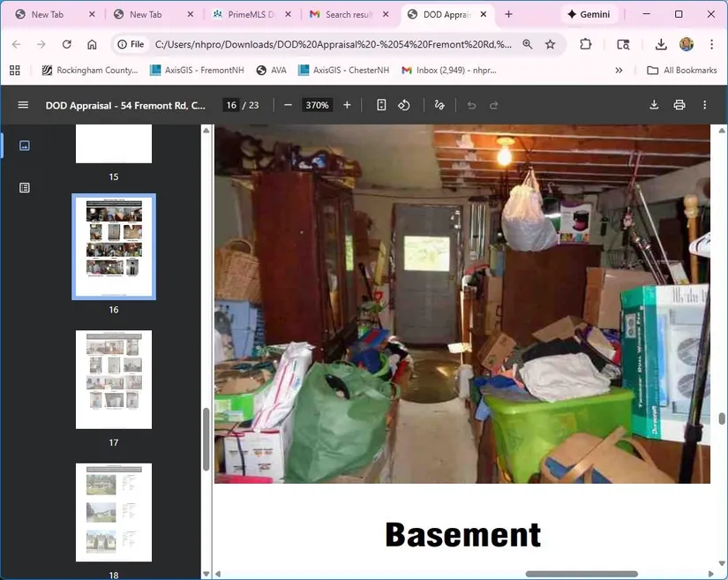Click the page number input field
Screen dimensions: 728x580
click(230, 105)
